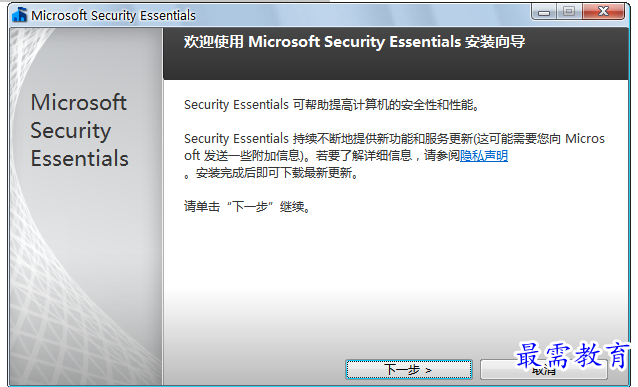Minimize the setup wizard window
This screenshot has height=387, width=638.
click(x=544, y=12)
